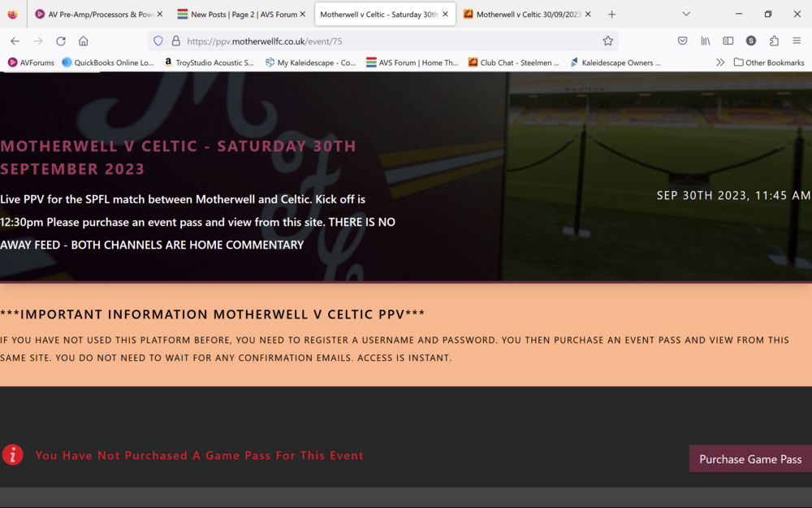Open the Library icon in toolbar
This screenshot has height=508, width=812.
(x=706, y=41)
